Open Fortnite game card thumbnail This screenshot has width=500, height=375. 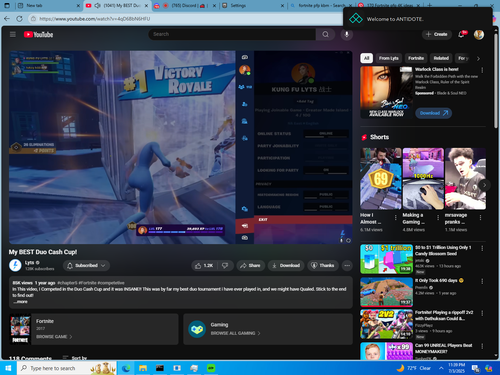click(20, 329)
